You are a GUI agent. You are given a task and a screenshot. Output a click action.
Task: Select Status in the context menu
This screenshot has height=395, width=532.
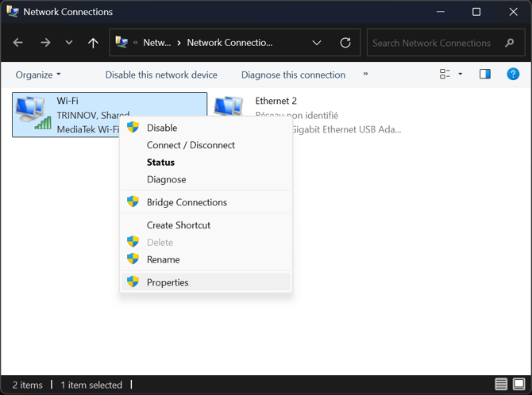[160, 163]
